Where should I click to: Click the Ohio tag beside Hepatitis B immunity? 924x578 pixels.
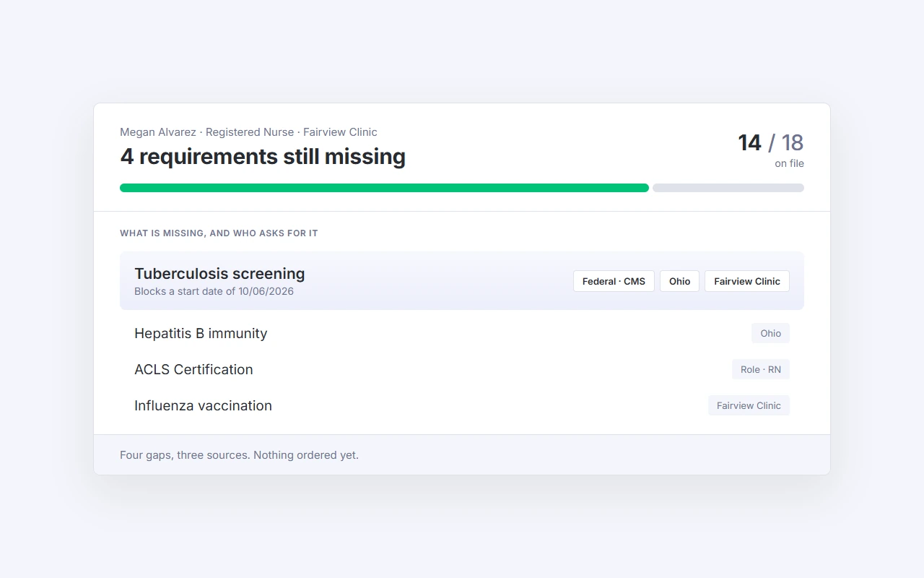[770, 333]
